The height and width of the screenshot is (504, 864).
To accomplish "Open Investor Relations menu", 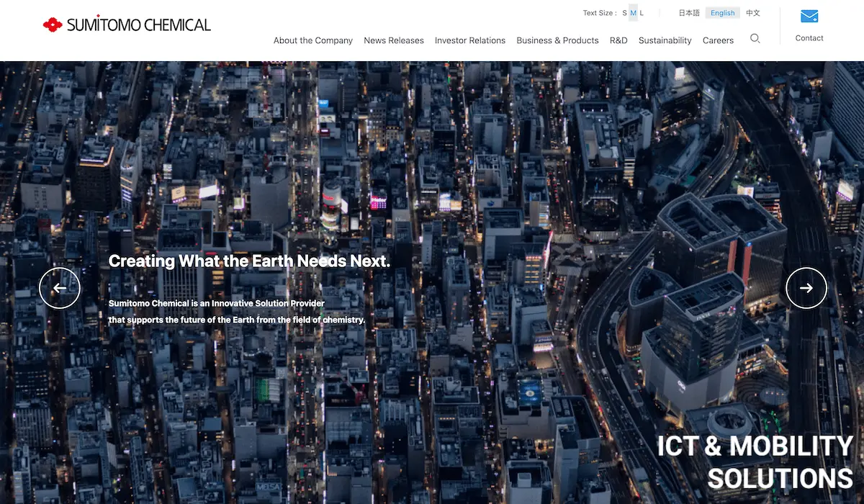I will pyautogui.click(x=470, y=40).
